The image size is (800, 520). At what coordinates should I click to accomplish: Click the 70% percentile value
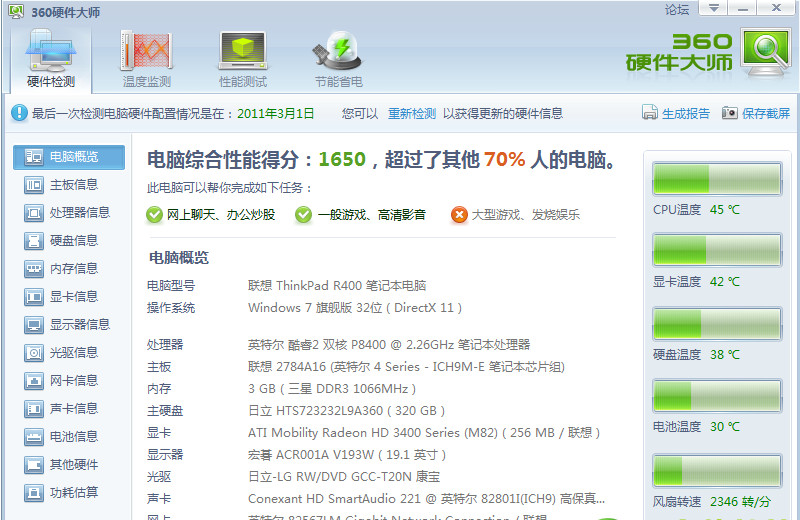coord(505,160)
